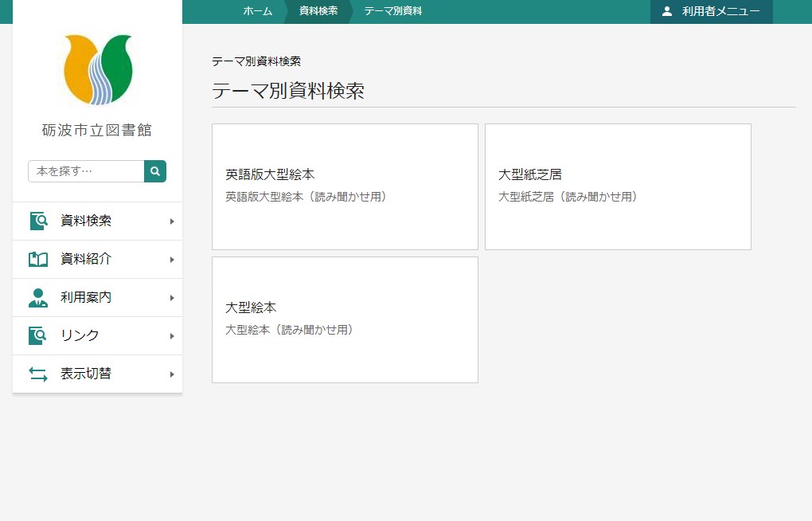Click the 英語版大型絵本（読み聞かせ用） description
This screenshot has height=521, width=812.
click(306, 197)
